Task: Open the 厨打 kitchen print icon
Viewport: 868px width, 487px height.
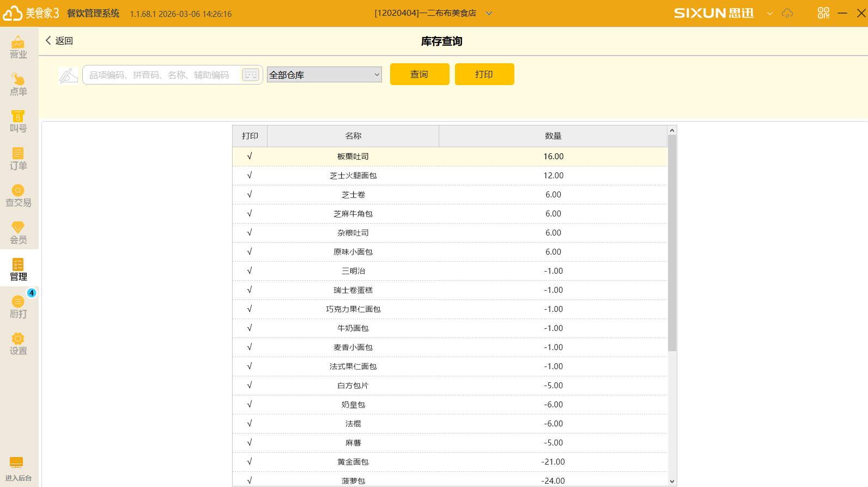Action: click(18, 307)
